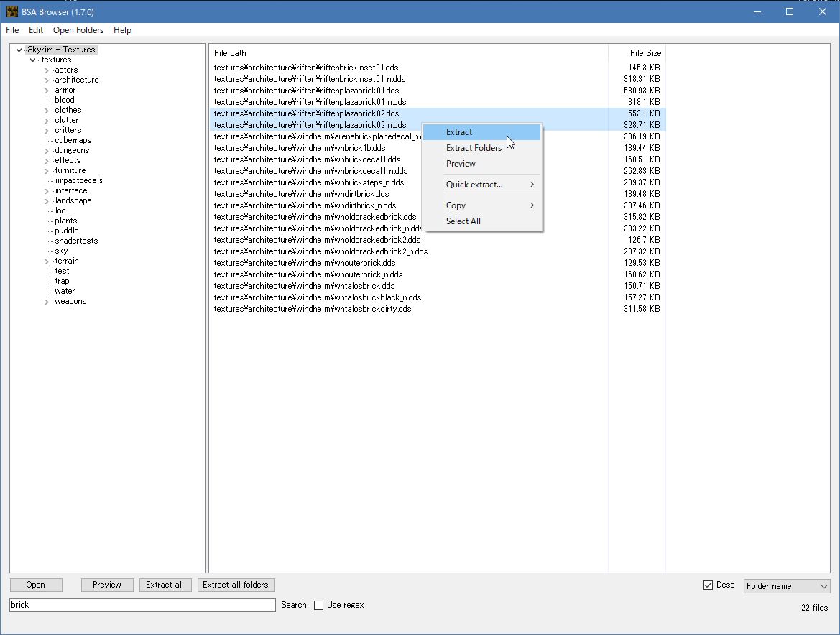Screen dimensions: 840x635
Task: Select the impactdecals folder in tree
Action: pos(79,180)
